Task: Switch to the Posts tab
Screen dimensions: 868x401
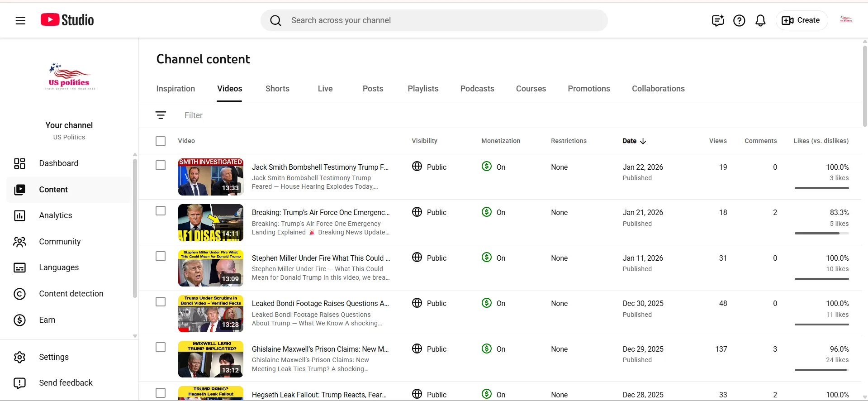Action: point(373,89)
